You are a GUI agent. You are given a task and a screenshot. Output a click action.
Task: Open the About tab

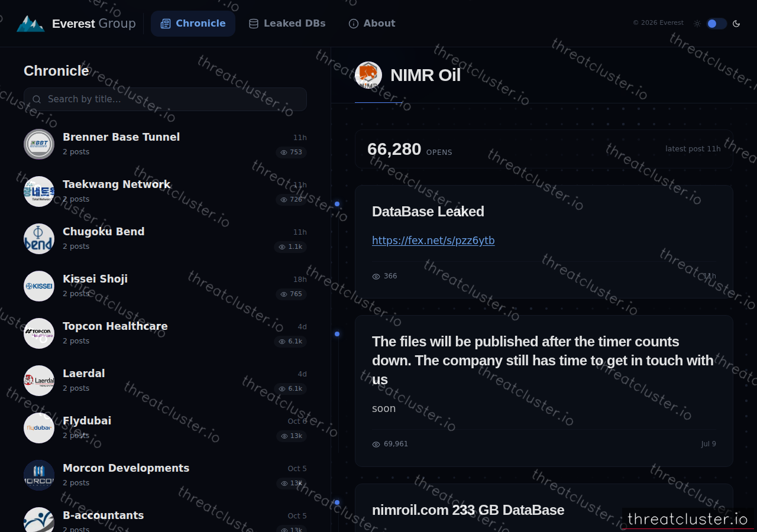click(372, 24)
